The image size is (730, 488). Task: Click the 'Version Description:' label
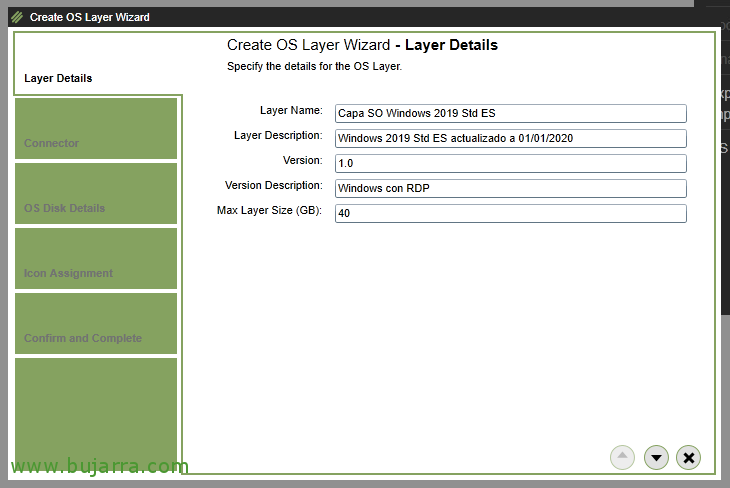point(273,185)
